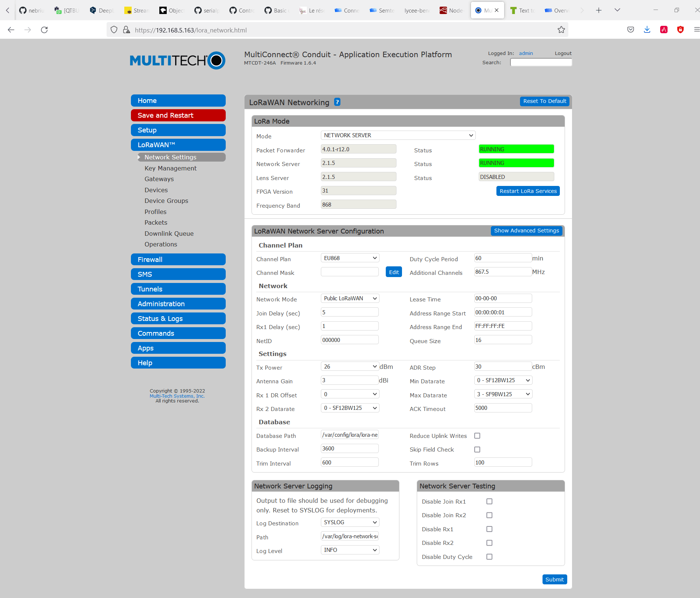Open the Tx Power dropdown
This screenshot has height=598, width=700.
(350, 367)
